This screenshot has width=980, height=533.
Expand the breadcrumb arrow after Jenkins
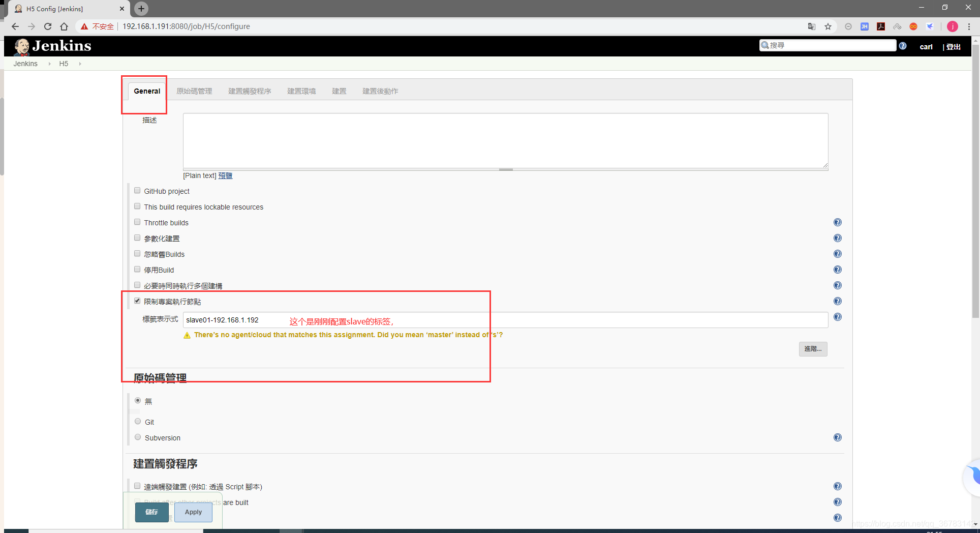click(x=49, y=64)
